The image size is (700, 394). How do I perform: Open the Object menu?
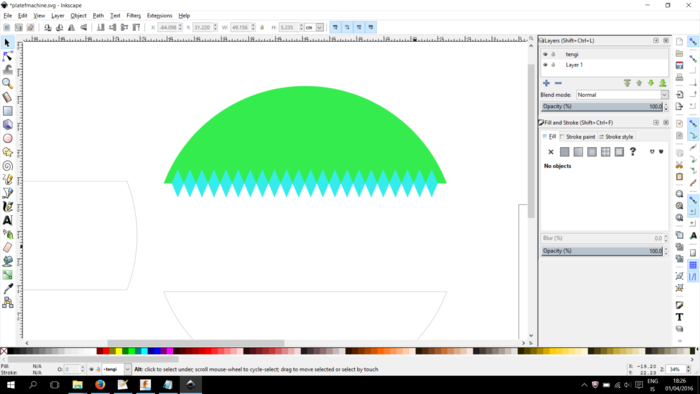(78, 16)
